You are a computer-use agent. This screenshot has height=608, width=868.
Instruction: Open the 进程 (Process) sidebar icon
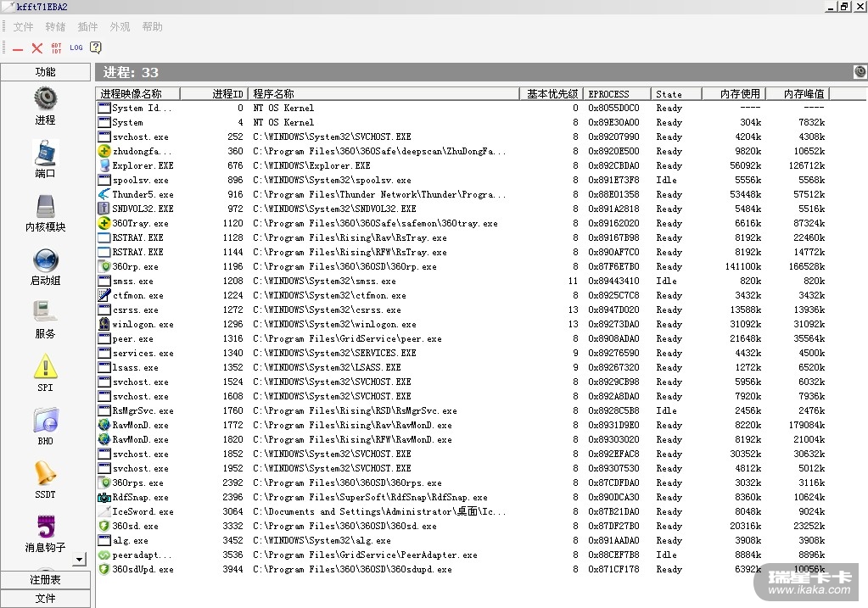click(x=45, y=98)
